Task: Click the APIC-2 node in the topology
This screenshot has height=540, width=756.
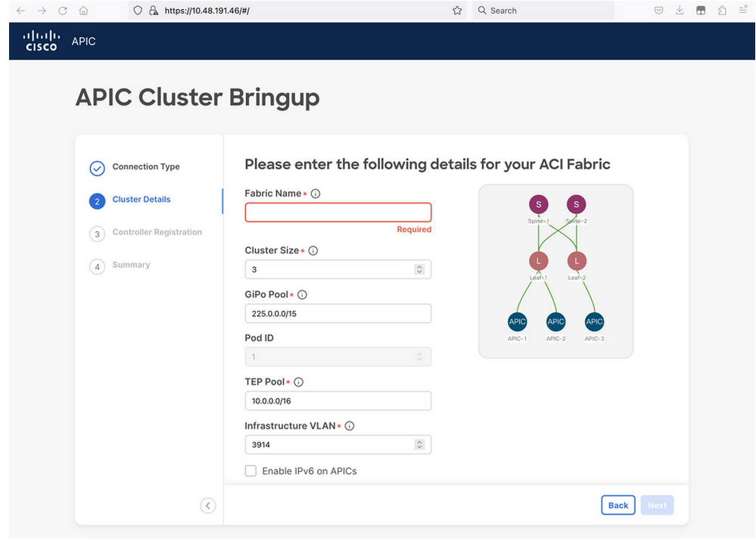Action: click(x=556, y=321)
